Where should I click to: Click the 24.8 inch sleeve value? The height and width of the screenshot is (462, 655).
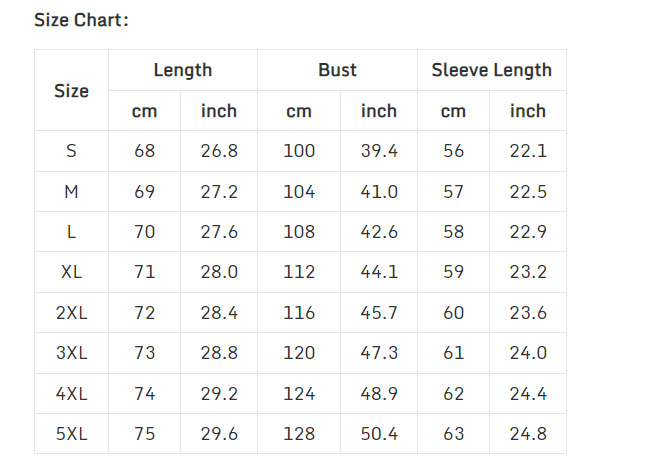tap(528, 434)
